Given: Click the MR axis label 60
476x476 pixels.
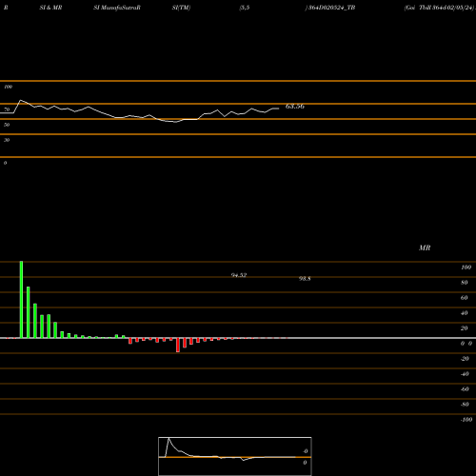Looking at the screenshot, I should click(465, 298).
